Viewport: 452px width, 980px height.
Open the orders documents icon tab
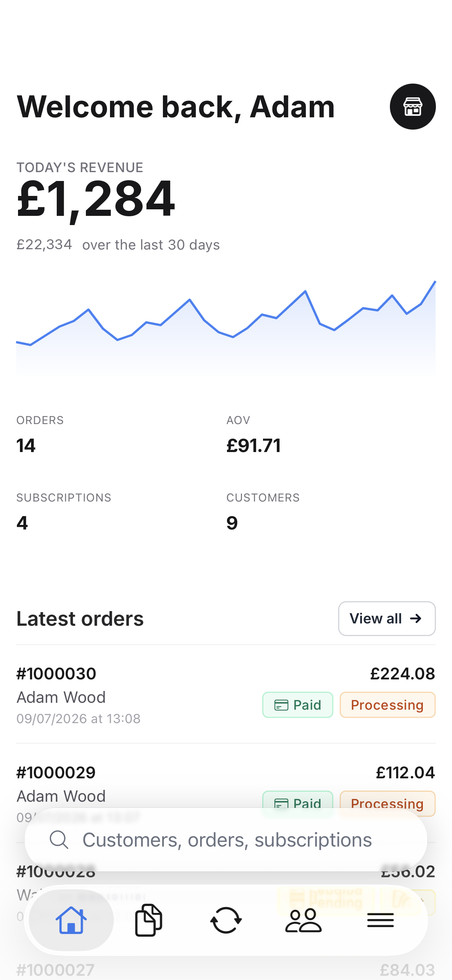(x=149, y=920)
